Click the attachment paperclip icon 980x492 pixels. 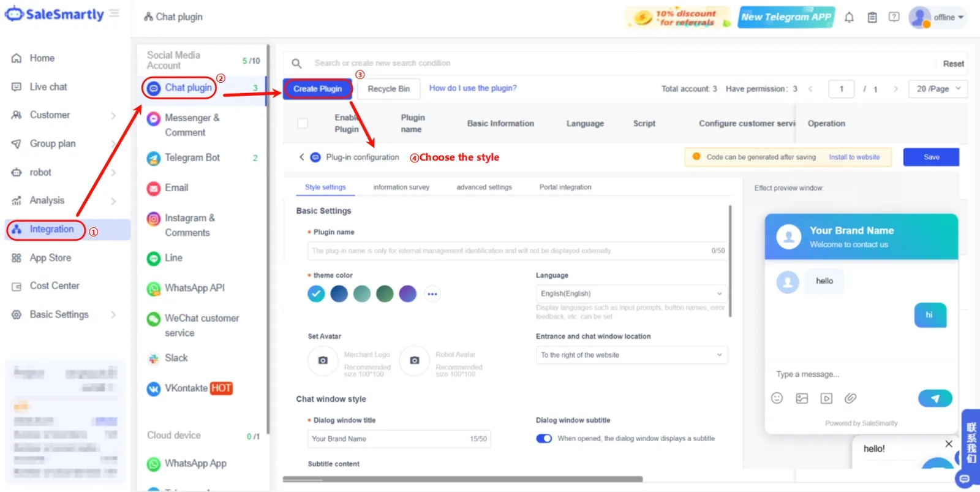(x=850, y=398)
